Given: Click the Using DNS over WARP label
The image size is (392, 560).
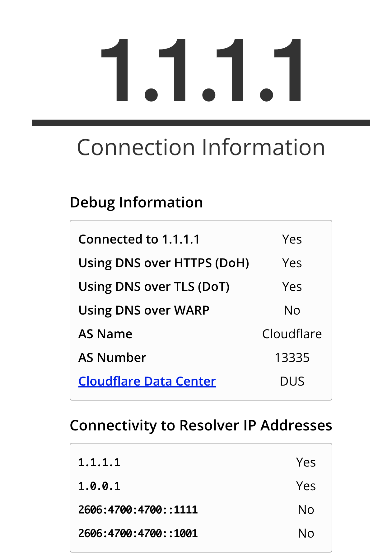Looking at the screenshot, I should (x=143, y=310).
